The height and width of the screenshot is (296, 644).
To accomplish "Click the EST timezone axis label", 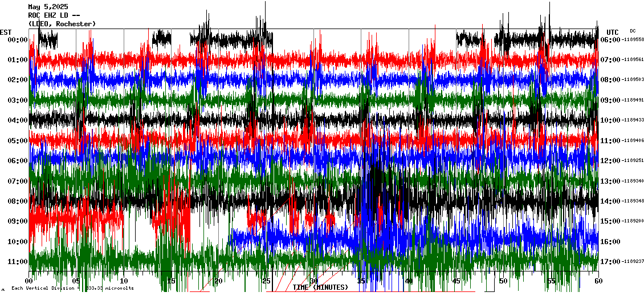I will pos(6,32).
